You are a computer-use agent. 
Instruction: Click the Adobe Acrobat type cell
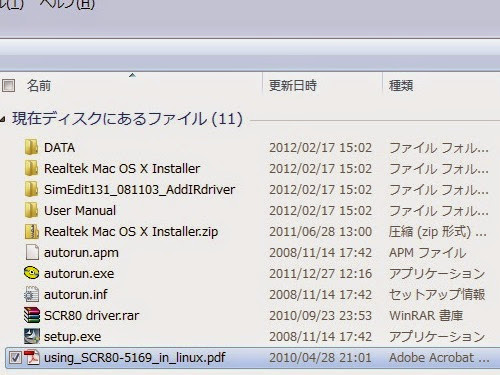(439, 358)
